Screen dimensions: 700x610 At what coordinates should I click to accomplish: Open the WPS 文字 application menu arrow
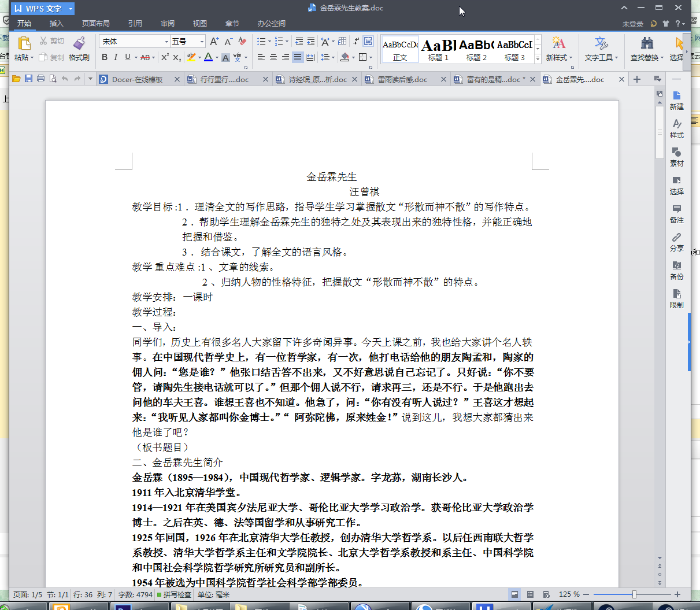click(71, 9)
